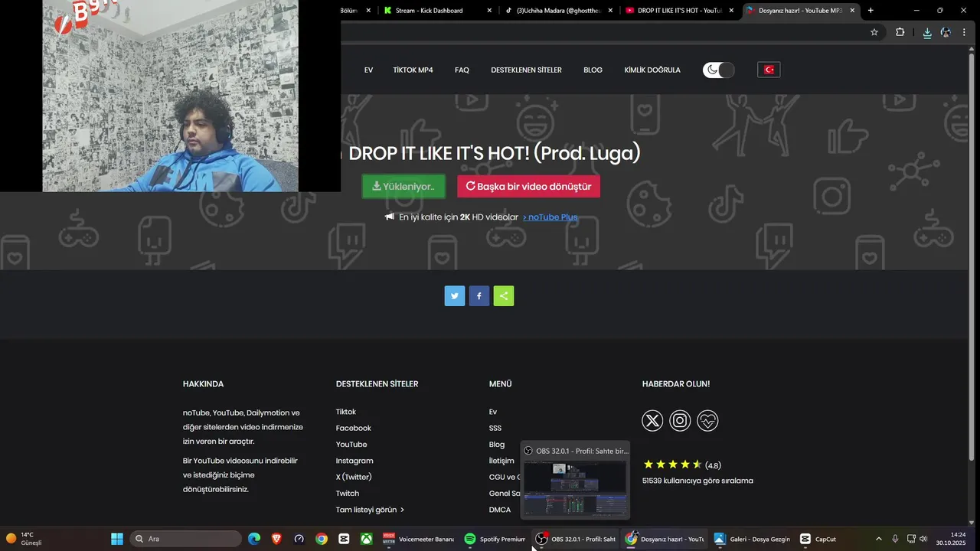Viewport: 980px width, 551px height.
Task: Open the Instagram link in supported sites
Action: (x=354, y=461)
